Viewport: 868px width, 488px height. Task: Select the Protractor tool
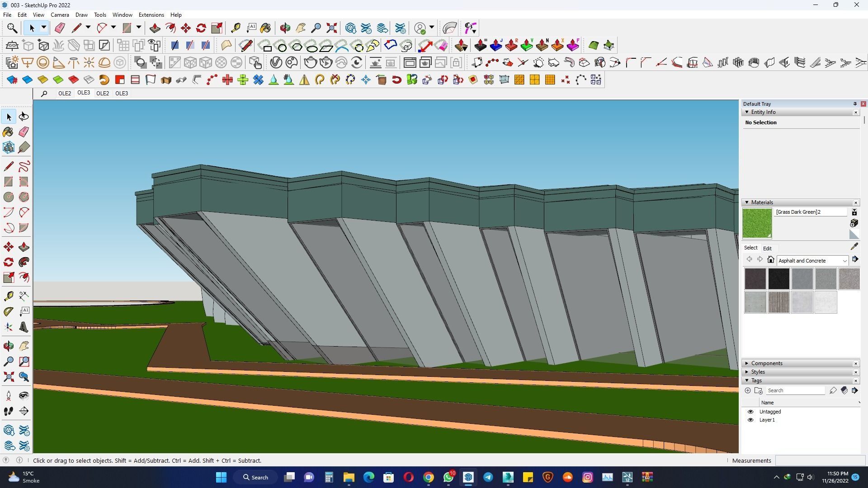pos(9,312)
